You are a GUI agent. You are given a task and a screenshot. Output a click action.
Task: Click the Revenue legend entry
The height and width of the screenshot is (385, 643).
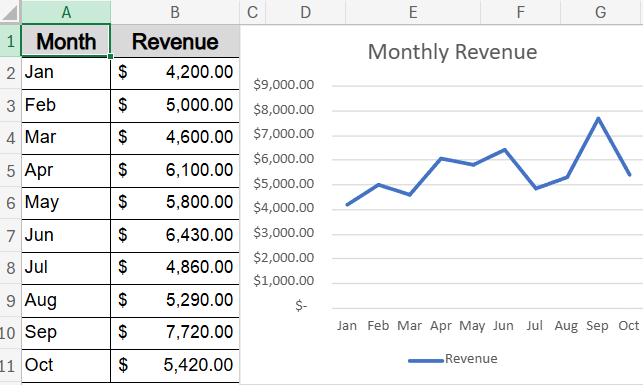[453, 359]
